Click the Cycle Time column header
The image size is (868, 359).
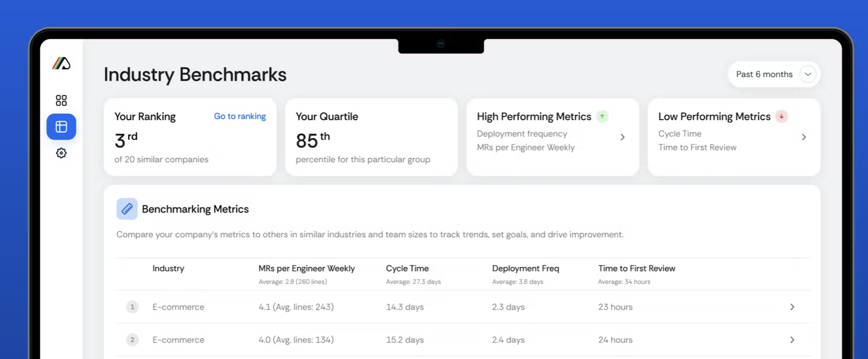pyautogui.click(x=407, y=269)
